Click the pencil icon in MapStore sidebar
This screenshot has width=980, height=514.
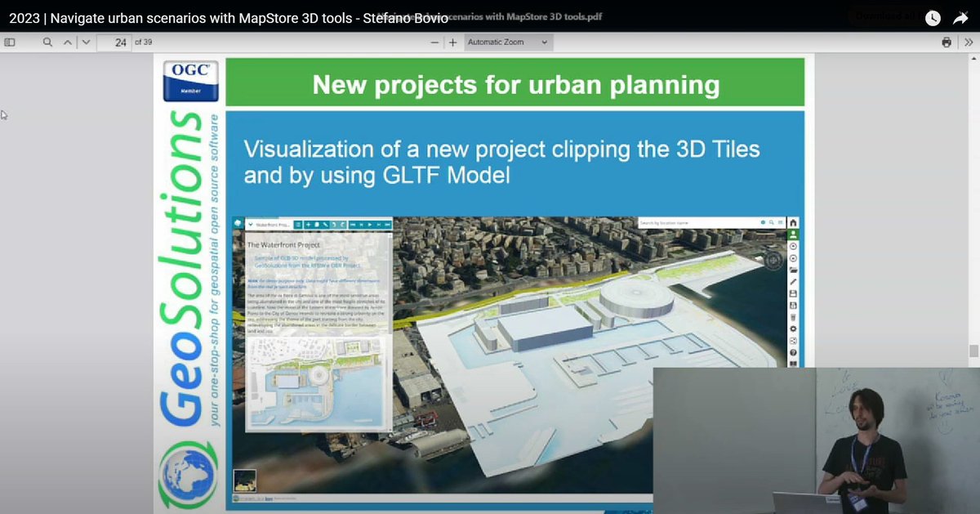793,282
